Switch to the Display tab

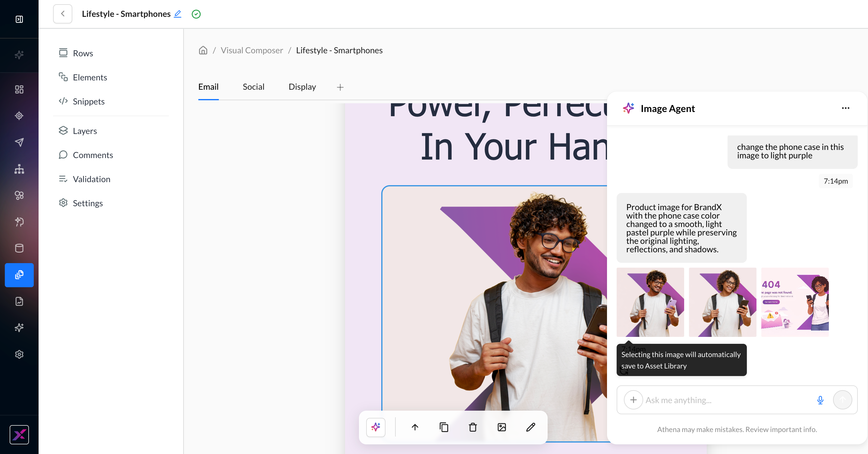302,87
